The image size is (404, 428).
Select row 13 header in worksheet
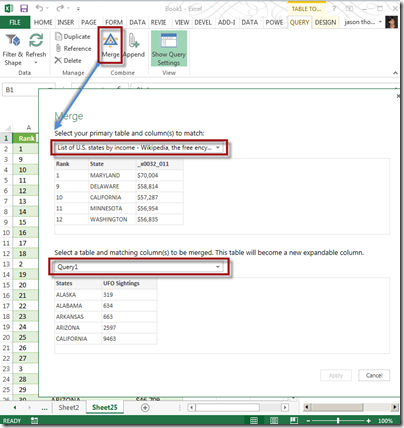click(6, 264)
